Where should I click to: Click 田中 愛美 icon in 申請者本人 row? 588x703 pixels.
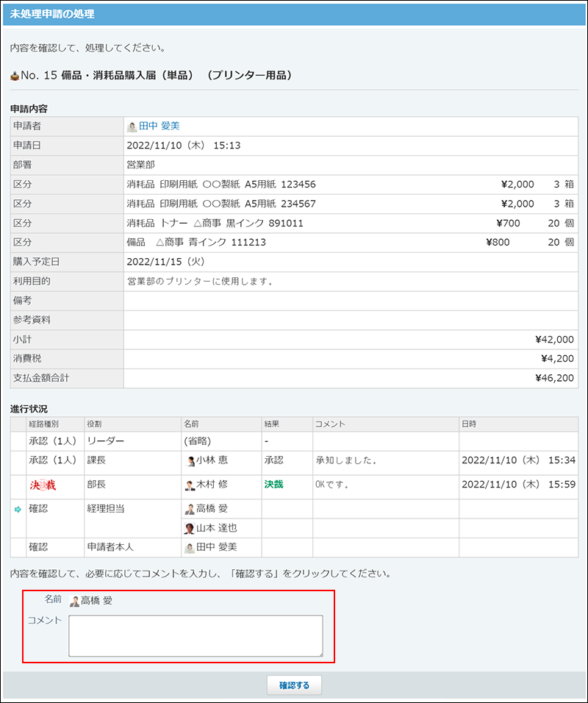(x=190, y=548)
